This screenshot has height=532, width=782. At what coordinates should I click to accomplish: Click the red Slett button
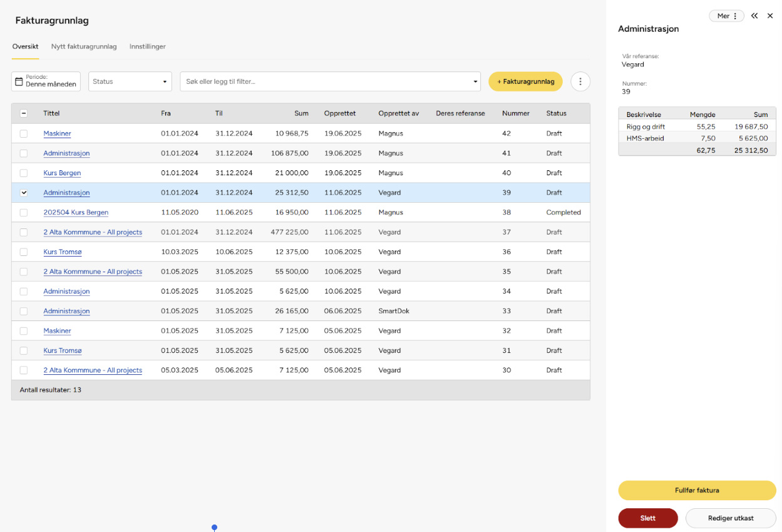point(648,518)
